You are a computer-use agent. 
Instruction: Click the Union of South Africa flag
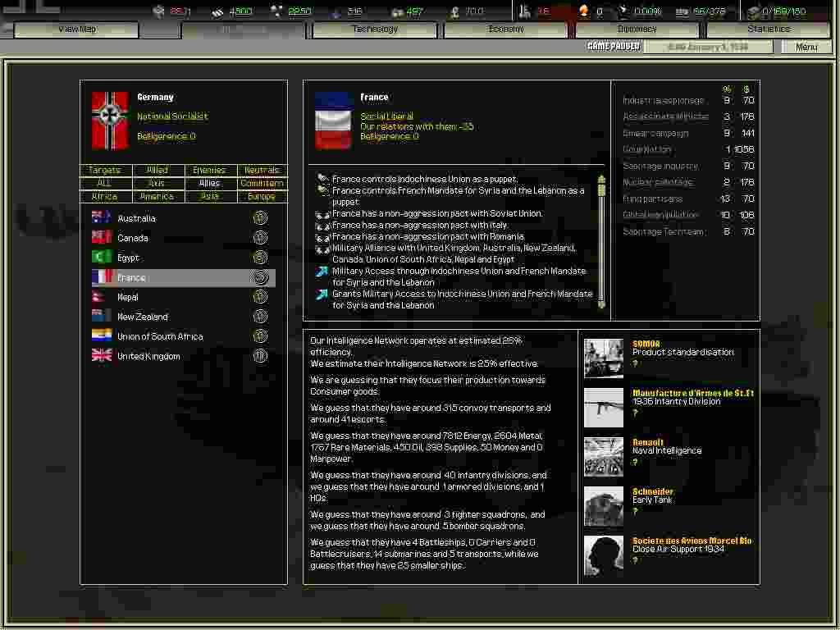(x=102, y=336)
